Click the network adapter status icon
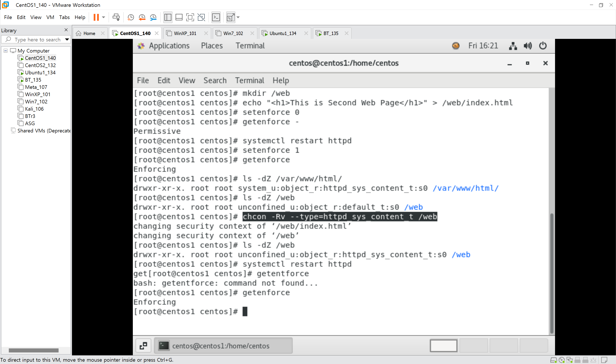 [570, 360]
